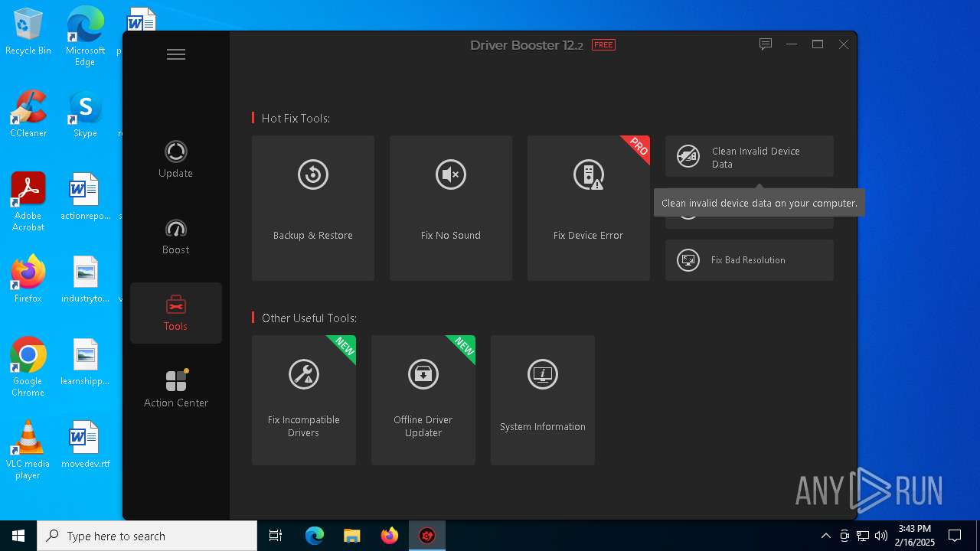The image size is (980, 551).
Task: Show hidden system tray icons
Action: pyautogui.click(x=825, y=536)
